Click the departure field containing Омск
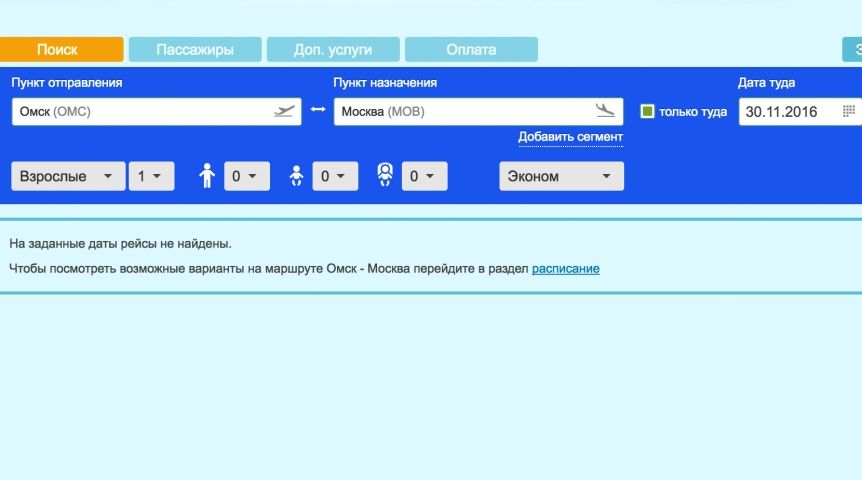 [140, 111]
